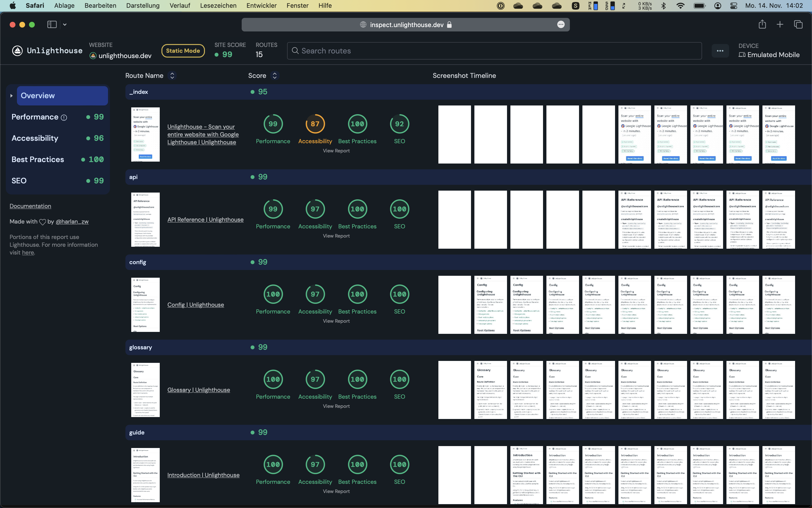Click View Report for _index route

pyautogui.click(x=336, y=151)
